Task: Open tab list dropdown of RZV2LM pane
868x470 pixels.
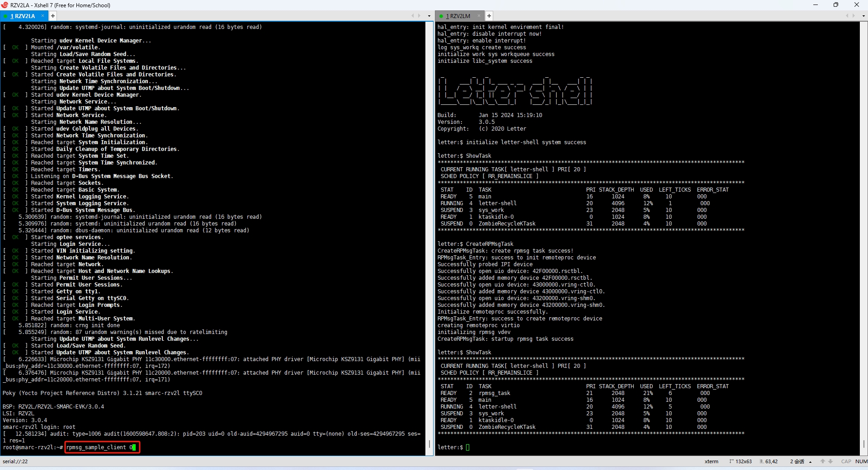Action: 863,16
